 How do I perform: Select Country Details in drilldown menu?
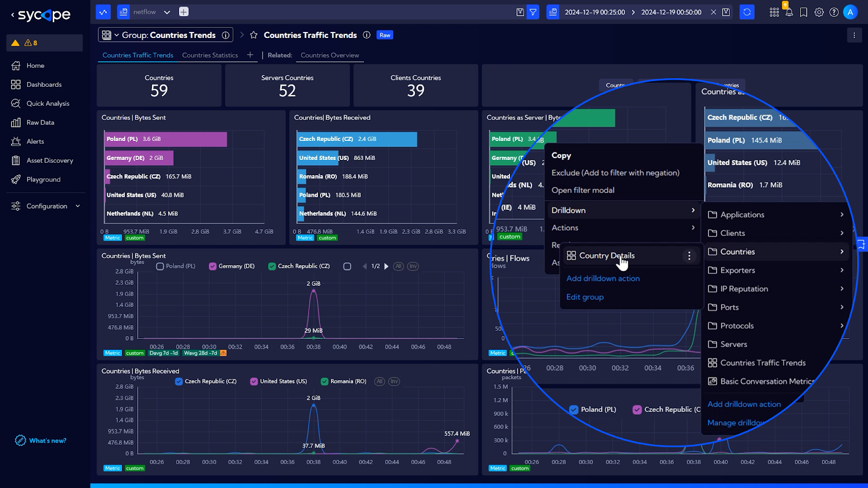click(607, 255)
